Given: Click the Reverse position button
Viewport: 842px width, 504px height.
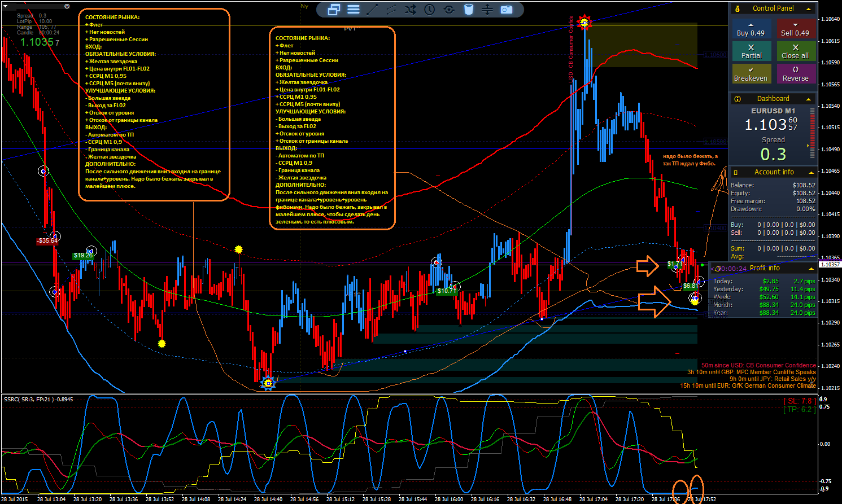Looking at the screenshot, I should 795,74.
